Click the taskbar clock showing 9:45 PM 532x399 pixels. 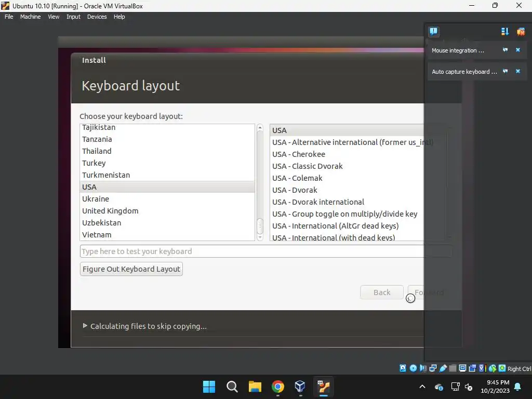[x=495, y=387]
